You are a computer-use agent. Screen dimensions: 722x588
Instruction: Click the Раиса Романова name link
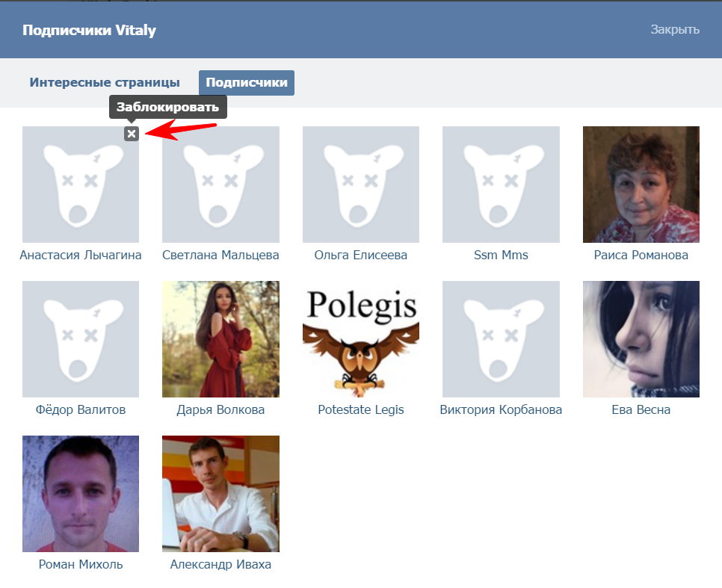(x=641, y=256)
